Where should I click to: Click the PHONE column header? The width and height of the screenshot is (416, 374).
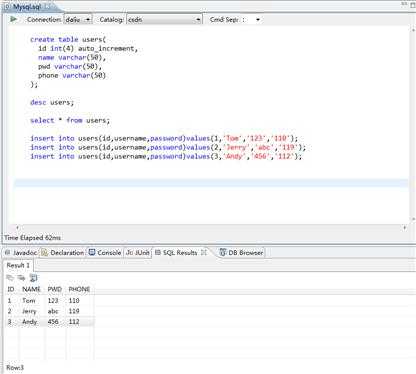coord(79,289)
